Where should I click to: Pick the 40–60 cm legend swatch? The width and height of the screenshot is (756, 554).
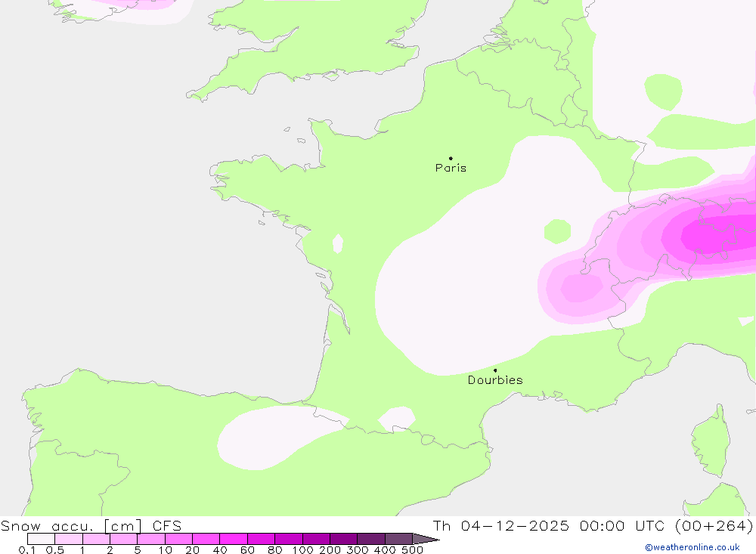click(x=234, y=539)
